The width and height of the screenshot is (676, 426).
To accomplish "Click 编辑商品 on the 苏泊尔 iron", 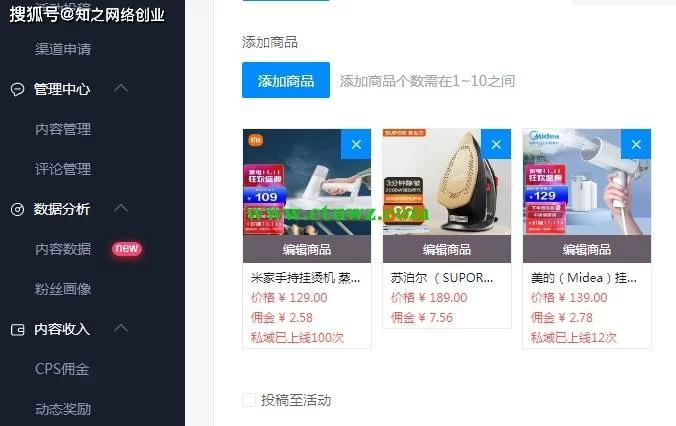I will (447, 249).
